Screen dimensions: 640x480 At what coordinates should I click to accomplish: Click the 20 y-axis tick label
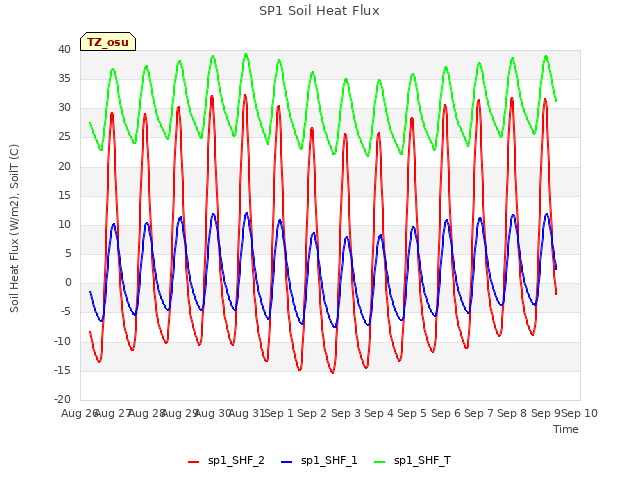click(x=64, y=166)
